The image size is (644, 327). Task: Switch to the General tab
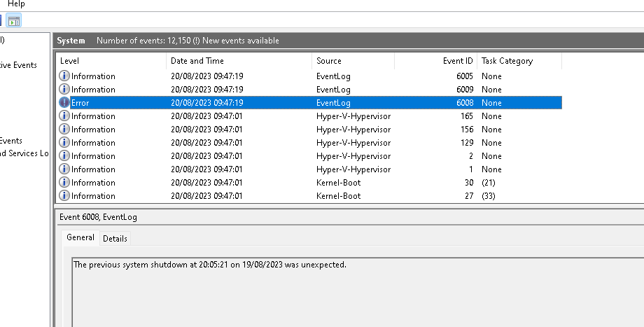[80, 237]
